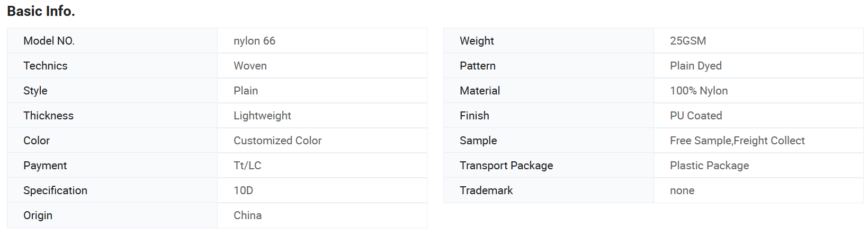The height and width of the screenshot is (234, 868).
Task: Click the Free Sample,Freight Collect value
Action: 737,141
